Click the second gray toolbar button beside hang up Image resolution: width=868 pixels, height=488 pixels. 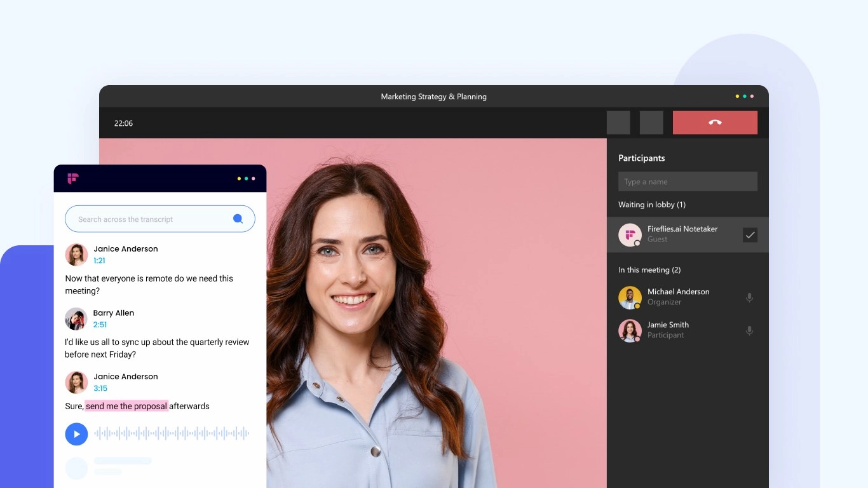(651, 123)
